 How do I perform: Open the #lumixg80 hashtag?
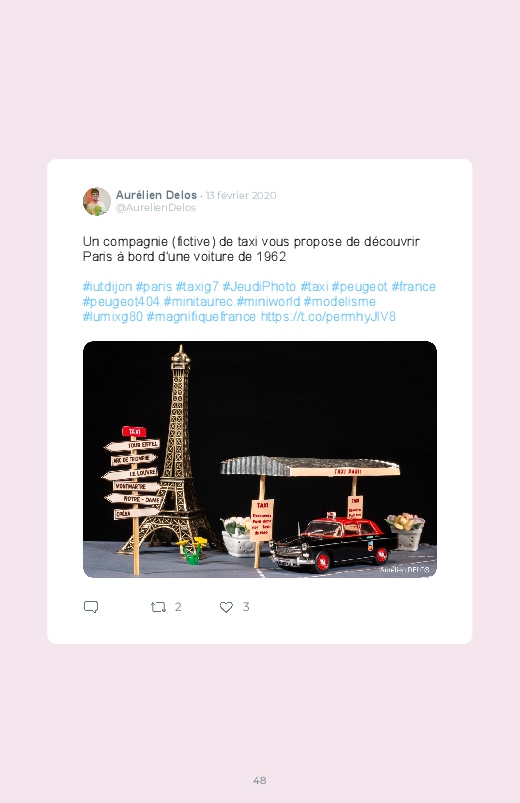(113, 316)
